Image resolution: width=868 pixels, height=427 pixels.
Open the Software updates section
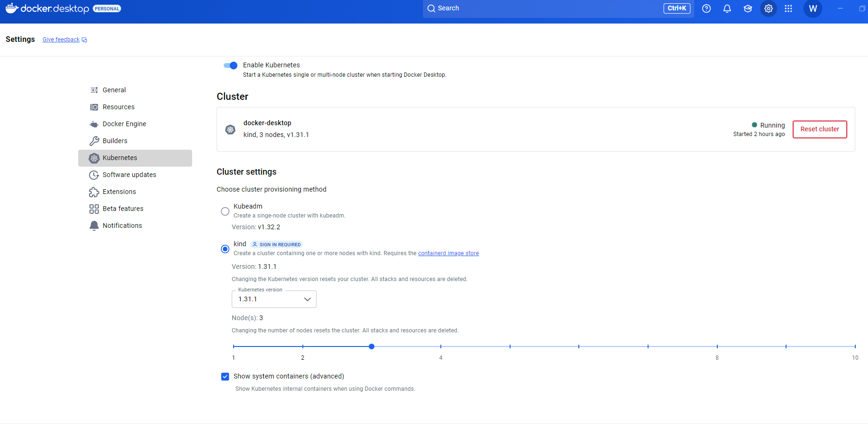[129, 175]
